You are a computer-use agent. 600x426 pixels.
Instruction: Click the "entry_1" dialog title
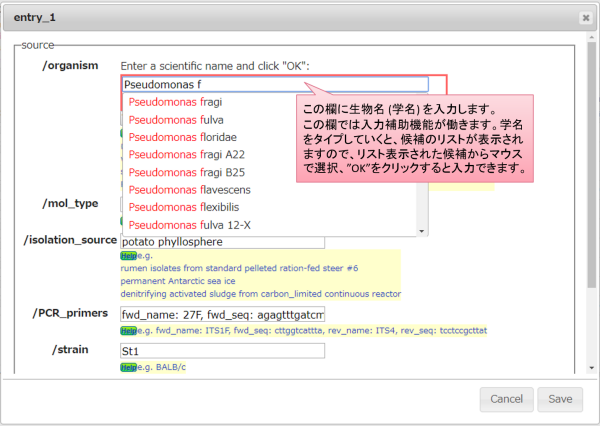coord(34,18)
